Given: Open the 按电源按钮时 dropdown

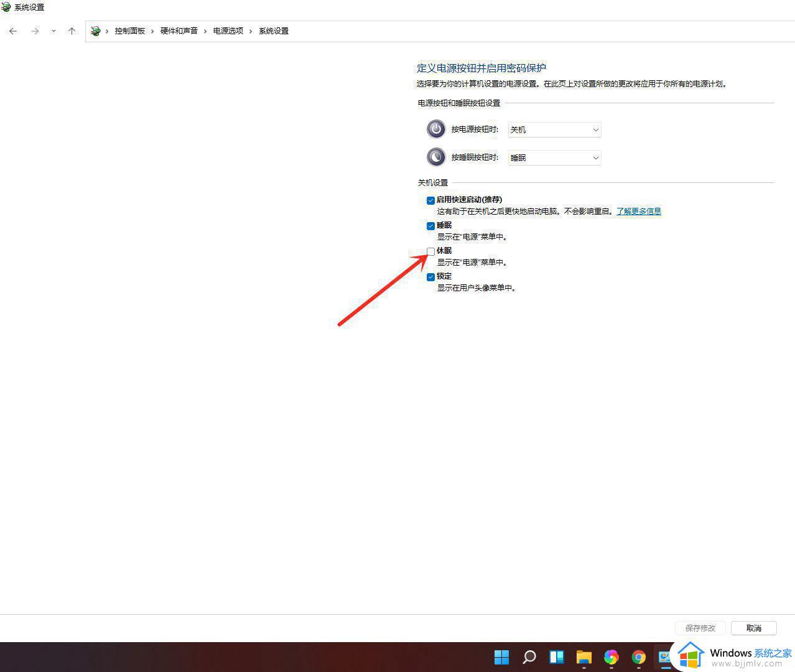Looking at the screenshot, I should point(554,129).
